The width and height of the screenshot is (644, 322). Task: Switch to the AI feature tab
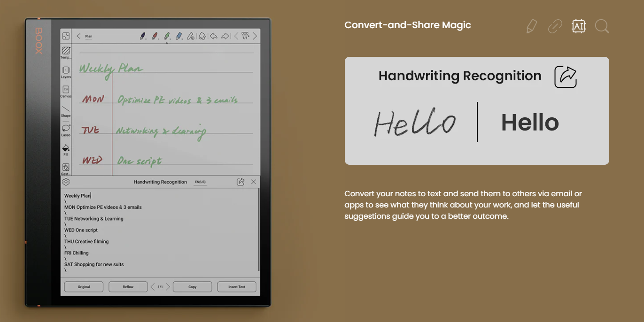click(579, 26)
